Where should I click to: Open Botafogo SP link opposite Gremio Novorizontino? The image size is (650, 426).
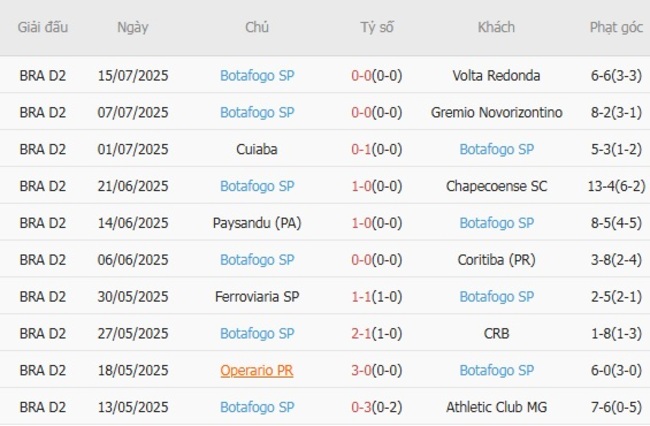(x=257, y=112)
